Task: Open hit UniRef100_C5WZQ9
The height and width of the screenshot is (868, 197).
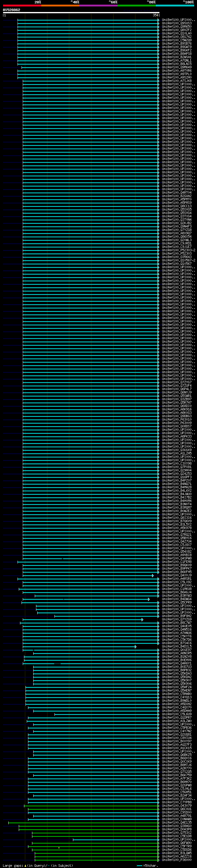Action: [177, 40]
